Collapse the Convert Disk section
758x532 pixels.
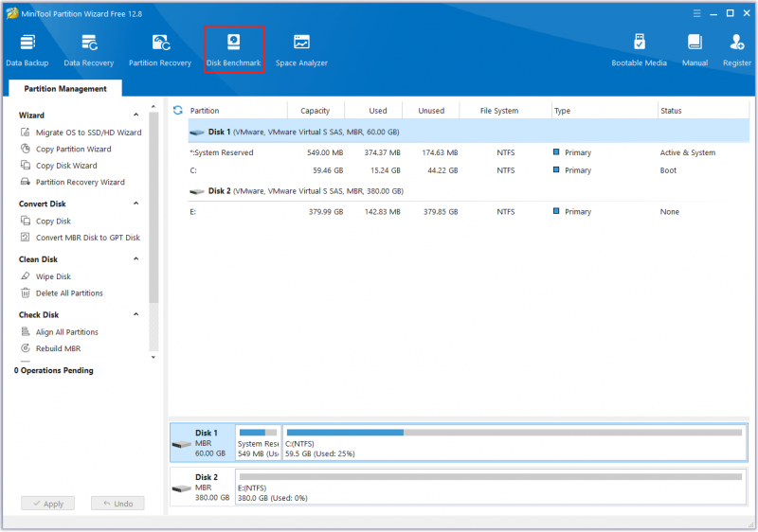[135, 204]
